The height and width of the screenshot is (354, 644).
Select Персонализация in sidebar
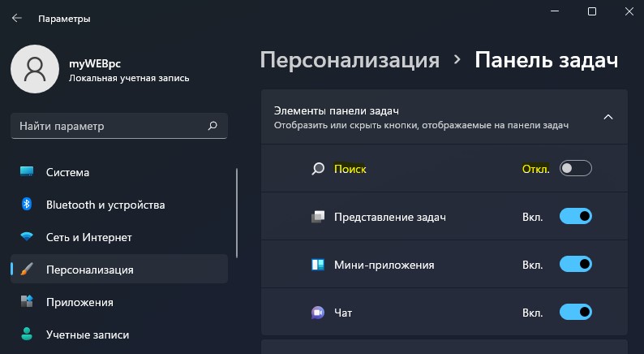pos(119,269)
